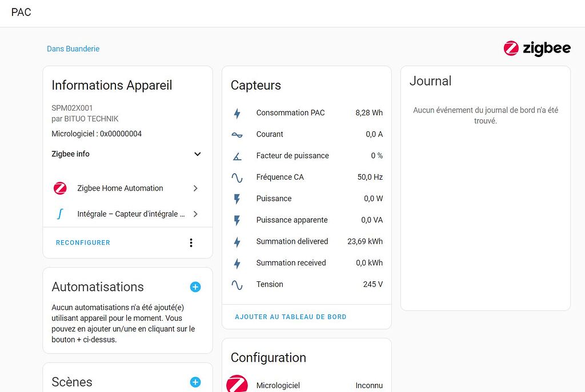Click the angle icon for Facteur de puissance
The image size is (585, 392).
237,155
